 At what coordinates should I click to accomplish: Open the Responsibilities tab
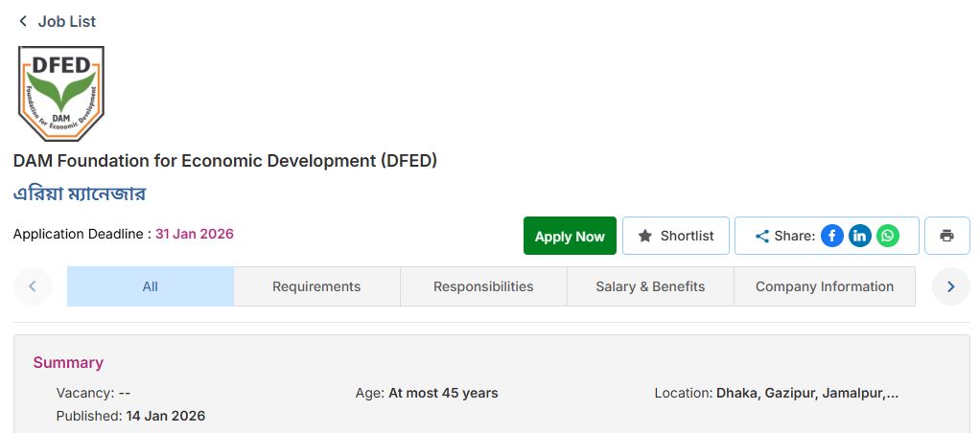(483, 286)
